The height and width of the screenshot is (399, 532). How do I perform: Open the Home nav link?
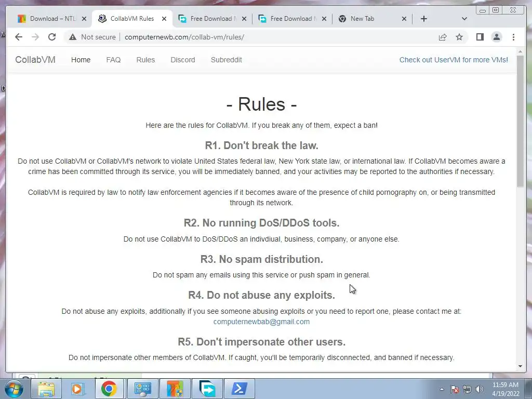pos(81,60)
